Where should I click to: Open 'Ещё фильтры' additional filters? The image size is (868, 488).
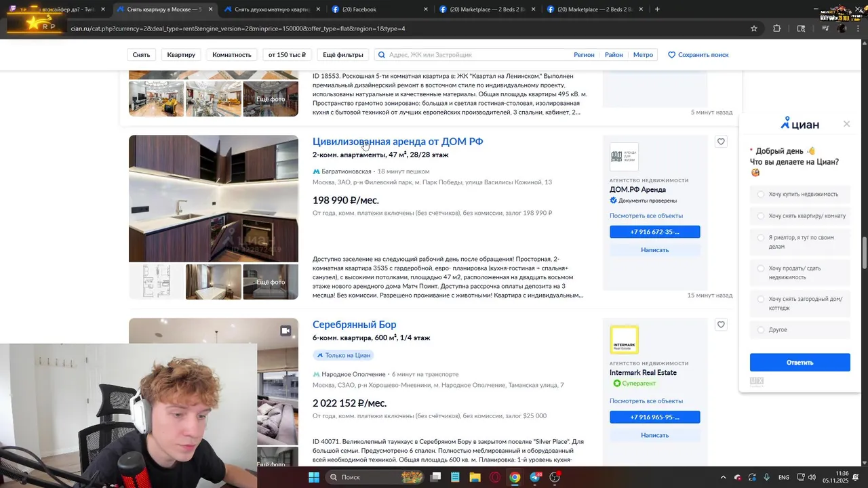tap(342, 55)
